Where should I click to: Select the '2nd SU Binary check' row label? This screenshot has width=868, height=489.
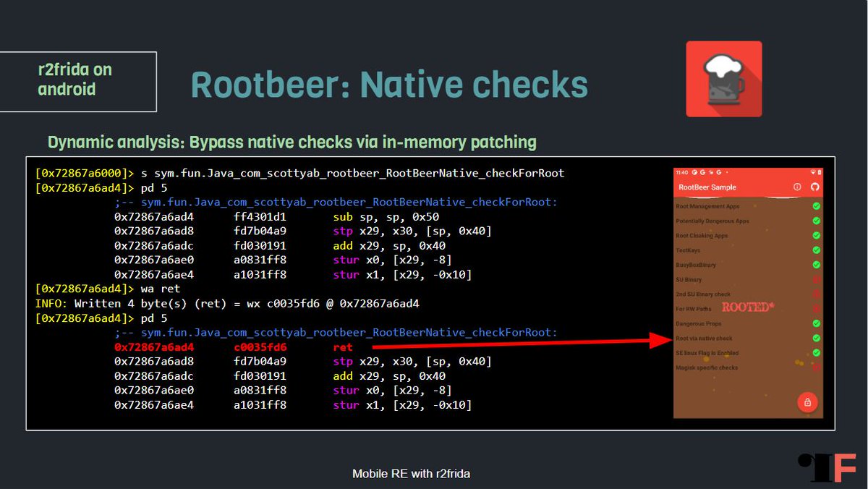tap(703, 294)
